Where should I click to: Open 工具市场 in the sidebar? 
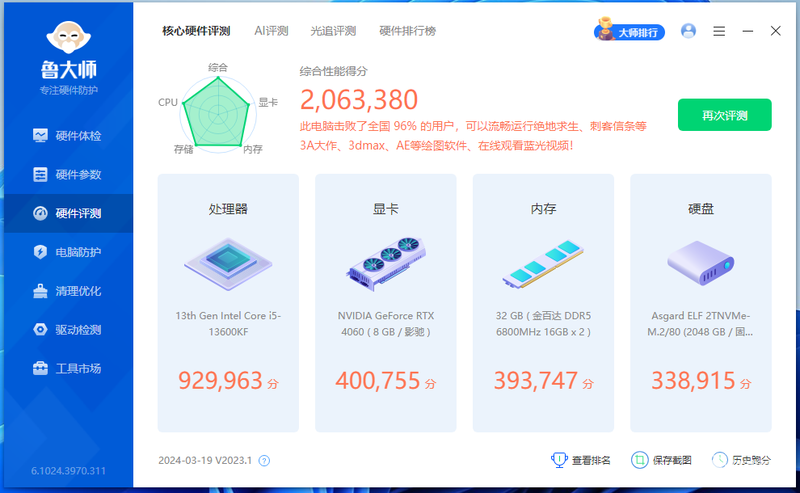click(x=68, y=368)
